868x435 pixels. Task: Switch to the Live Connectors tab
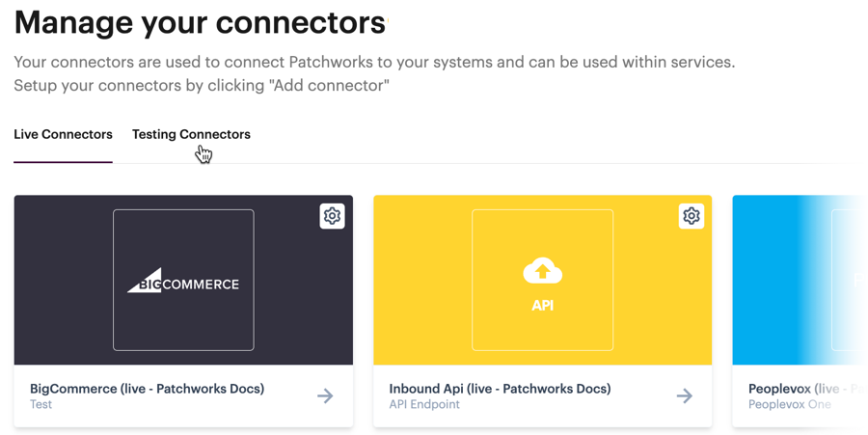(x=63, y=135)
